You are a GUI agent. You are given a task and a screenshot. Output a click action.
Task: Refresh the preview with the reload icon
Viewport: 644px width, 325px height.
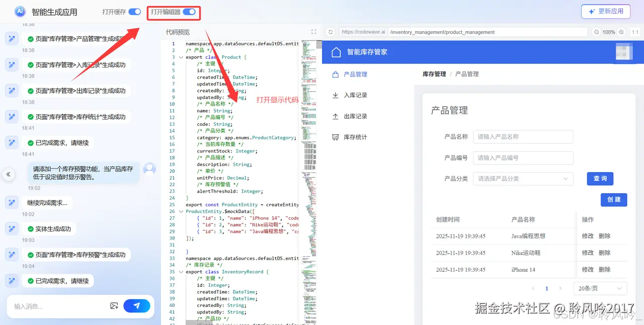tap(331, 32)
